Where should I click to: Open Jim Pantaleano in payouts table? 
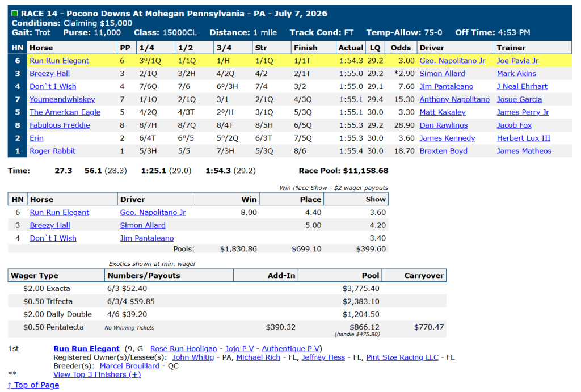tap(147, 238)
